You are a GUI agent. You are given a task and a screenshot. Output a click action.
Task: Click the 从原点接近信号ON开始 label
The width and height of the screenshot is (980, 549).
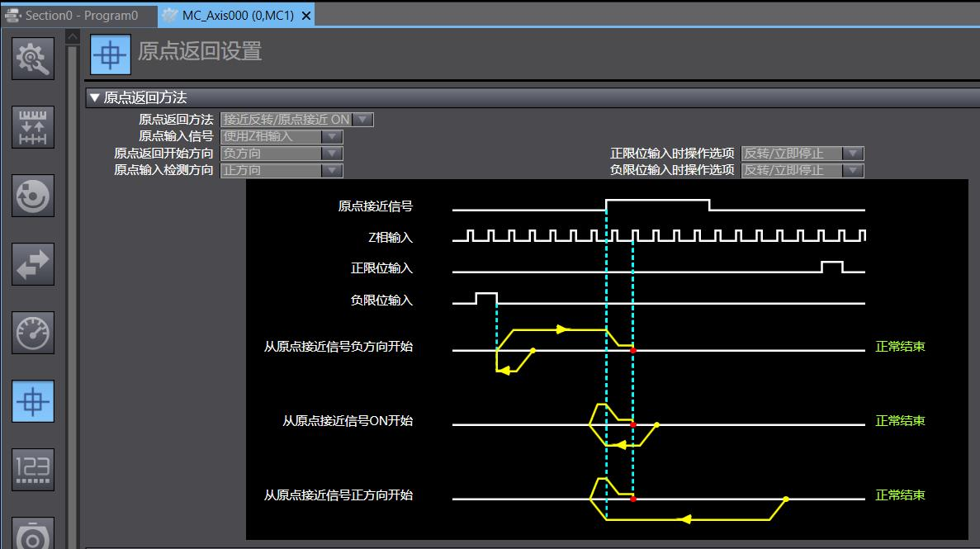[348, 421]
